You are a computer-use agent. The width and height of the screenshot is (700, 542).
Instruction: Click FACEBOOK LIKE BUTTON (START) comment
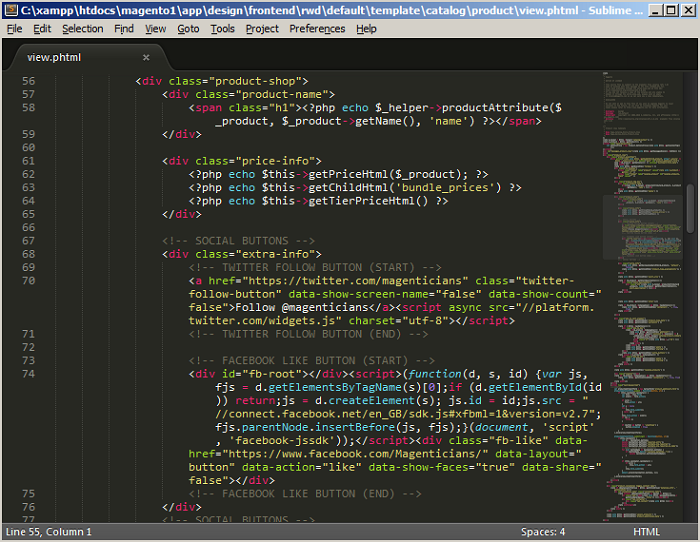pyautogui.click(x=312, y=361)
